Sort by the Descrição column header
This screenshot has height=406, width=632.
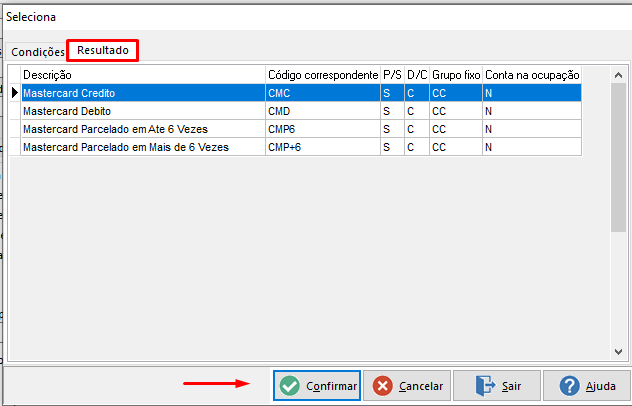coord(143,75)
